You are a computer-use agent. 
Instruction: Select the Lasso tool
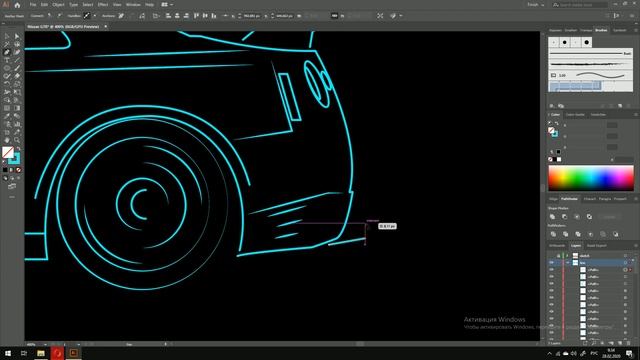17,44
